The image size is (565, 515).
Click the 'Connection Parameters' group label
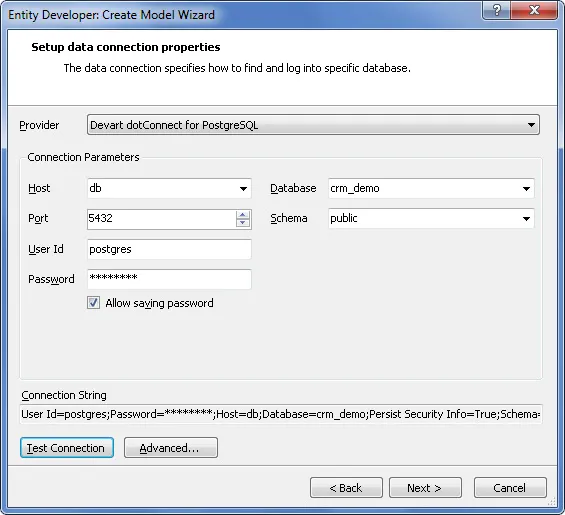tap(83, 157)
